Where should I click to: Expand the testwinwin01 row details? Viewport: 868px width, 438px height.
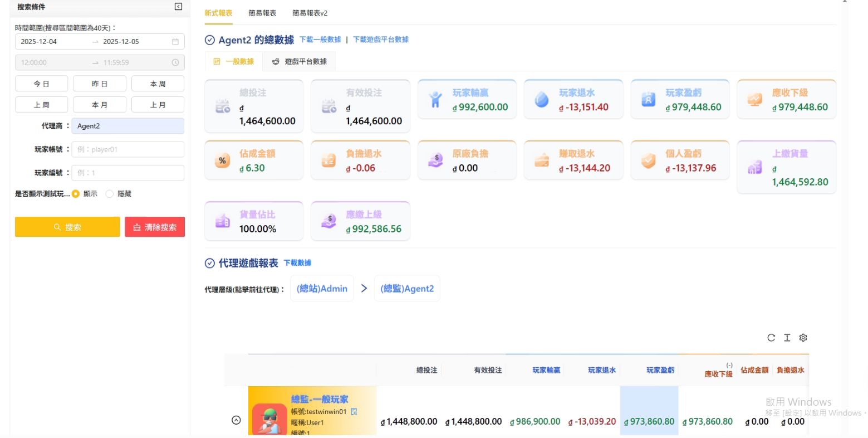tap(236, 420)
